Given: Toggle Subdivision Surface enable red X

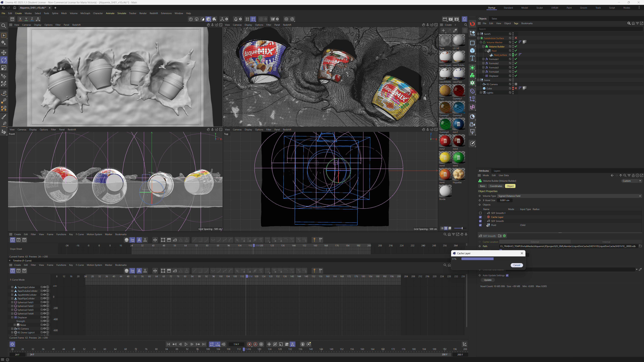Looking at the screenshot, I should (516, 38).
